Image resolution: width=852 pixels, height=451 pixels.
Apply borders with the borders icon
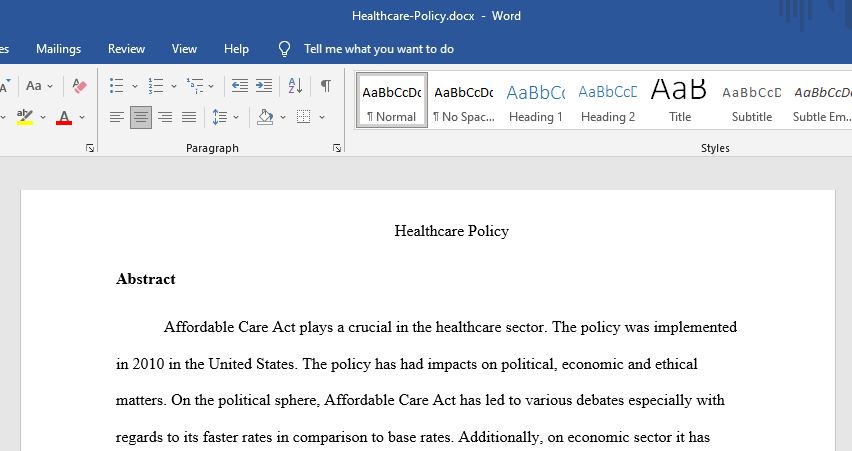(x=304, y=117)
